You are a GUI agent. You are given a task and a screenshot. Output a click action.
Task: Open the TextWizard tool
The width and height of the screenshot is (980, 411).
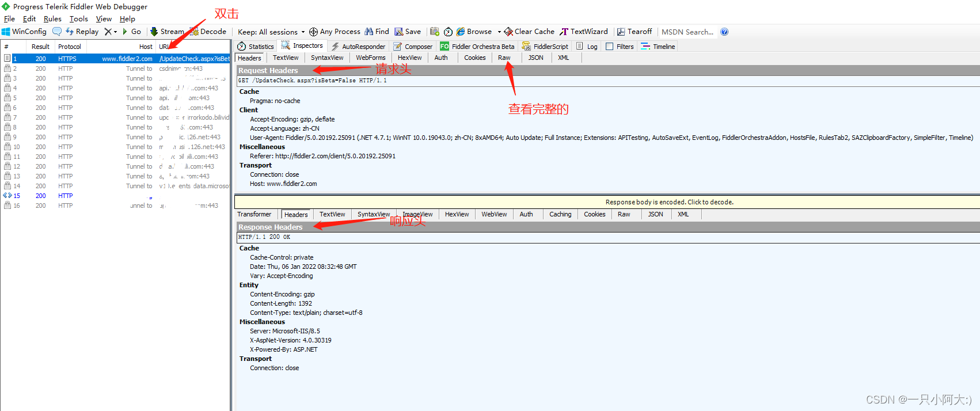point(583,32)
